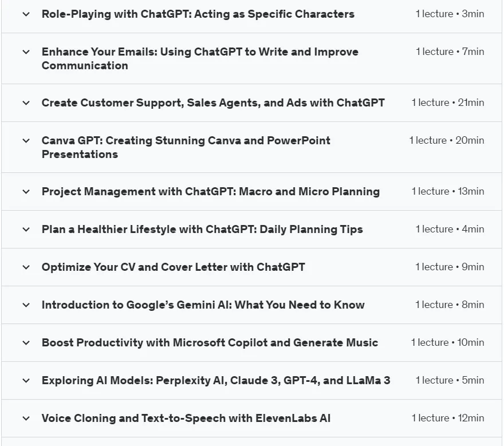
Task: Expand the Canva GPT presentations chevron
Action: [26, 140]
